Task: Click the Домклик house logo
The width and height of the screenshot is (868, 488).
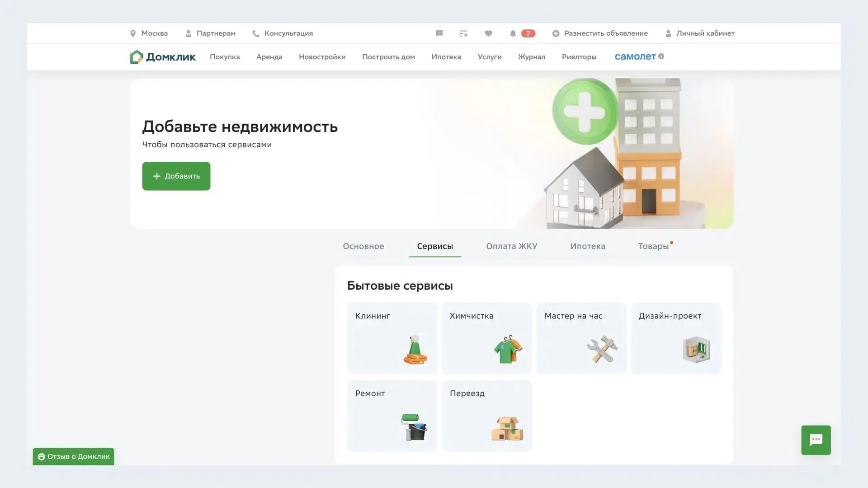Action: pos(137,57)
